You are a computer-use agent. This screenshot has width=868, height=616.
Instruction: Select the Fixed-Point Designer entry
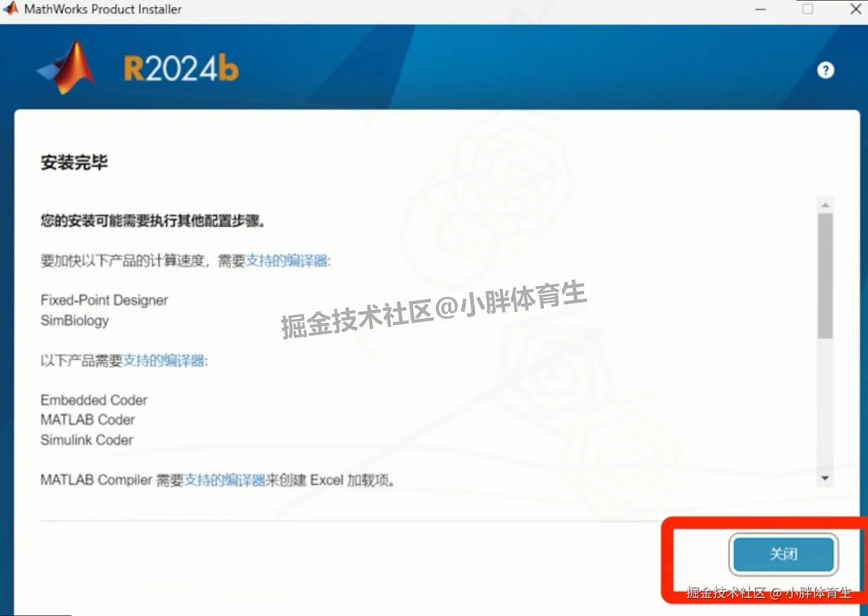103,300
